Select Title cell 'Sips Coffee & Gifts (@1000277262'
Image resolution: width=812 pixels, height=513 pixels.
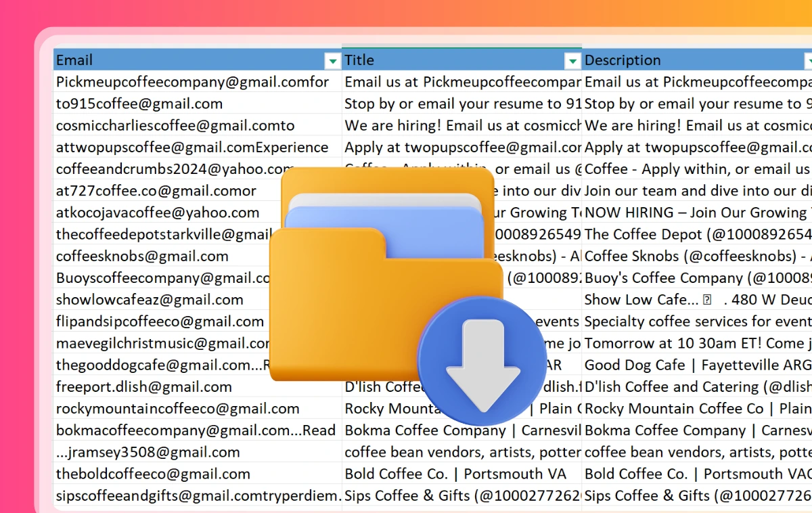click(x=461, y=495)
